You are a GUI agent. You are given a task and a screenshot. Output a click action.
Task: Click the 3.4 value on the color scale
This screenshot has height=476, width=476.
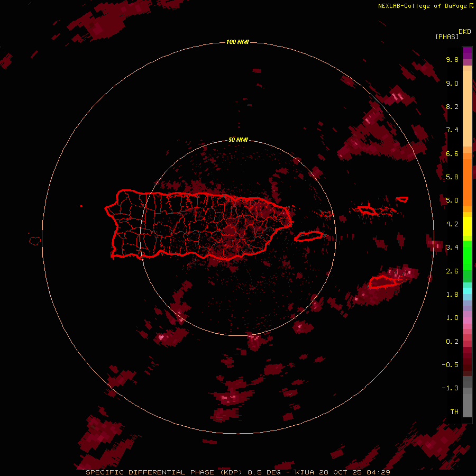(x=452, y=248)
